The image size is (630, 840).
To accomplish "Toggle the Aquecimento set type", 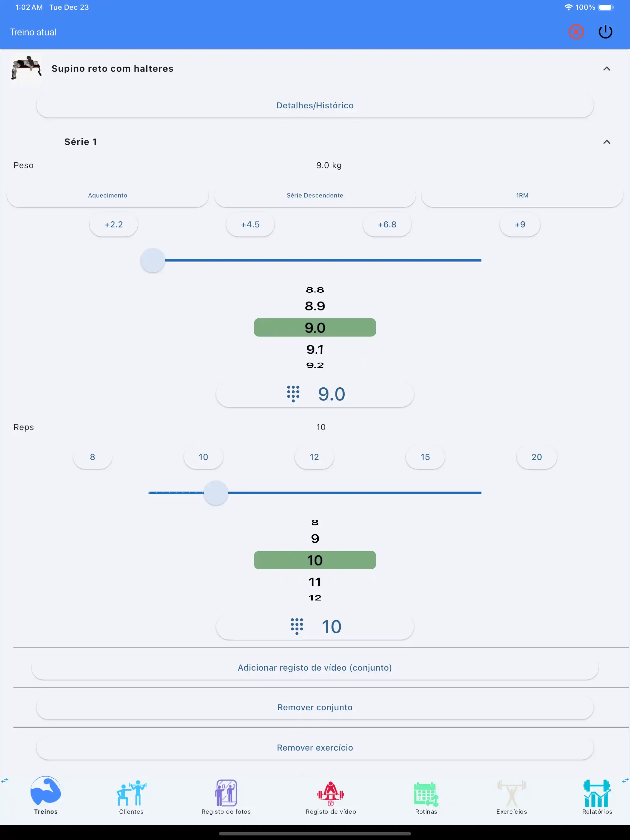I will [x=107, y=196].
